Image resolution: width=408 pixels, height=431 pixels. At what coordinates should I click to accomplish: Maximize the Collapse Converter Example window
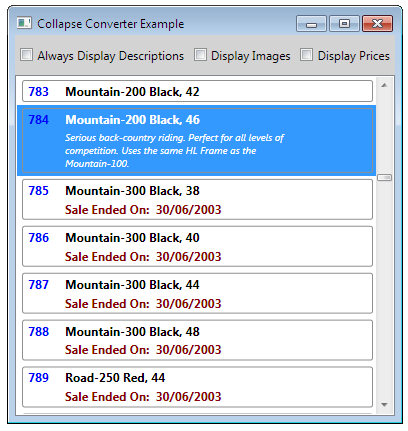pos(344,24)
